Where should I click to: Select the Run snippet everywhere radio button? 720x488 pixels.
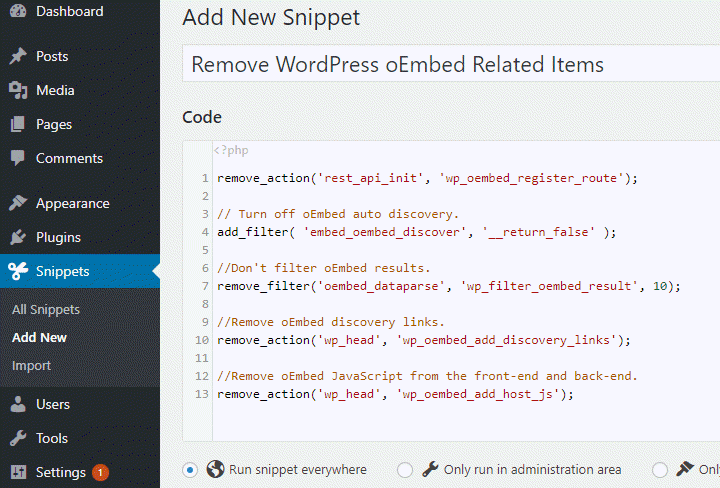click(190, 470)
